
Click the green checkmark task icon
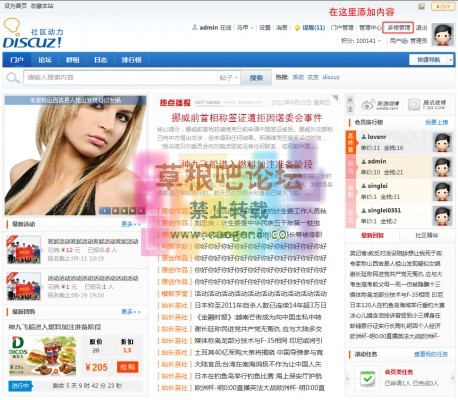point(367,378)
